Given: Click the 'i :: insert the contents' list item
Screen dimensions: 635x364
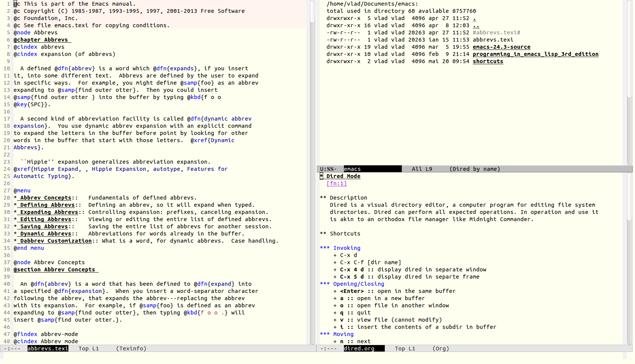Looking at the screenshot, I should (x=415, y=327).
